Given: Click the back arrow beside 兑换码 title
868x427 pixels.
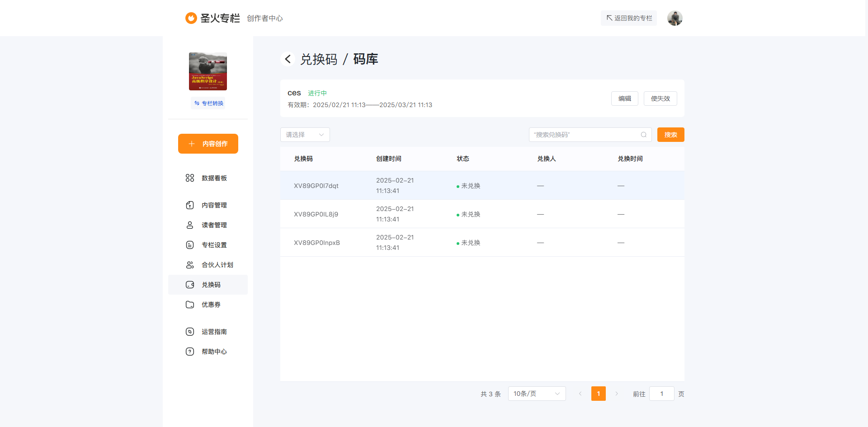Looking at the screenshot, I should (288, 59).
